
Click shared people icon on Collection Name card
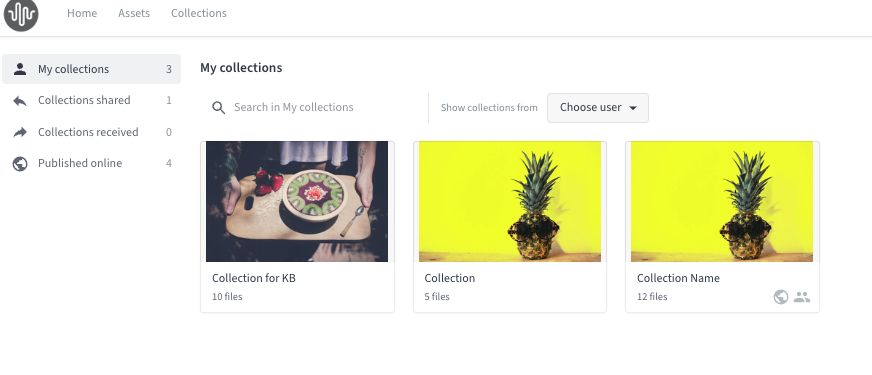[x=801, y=297]
